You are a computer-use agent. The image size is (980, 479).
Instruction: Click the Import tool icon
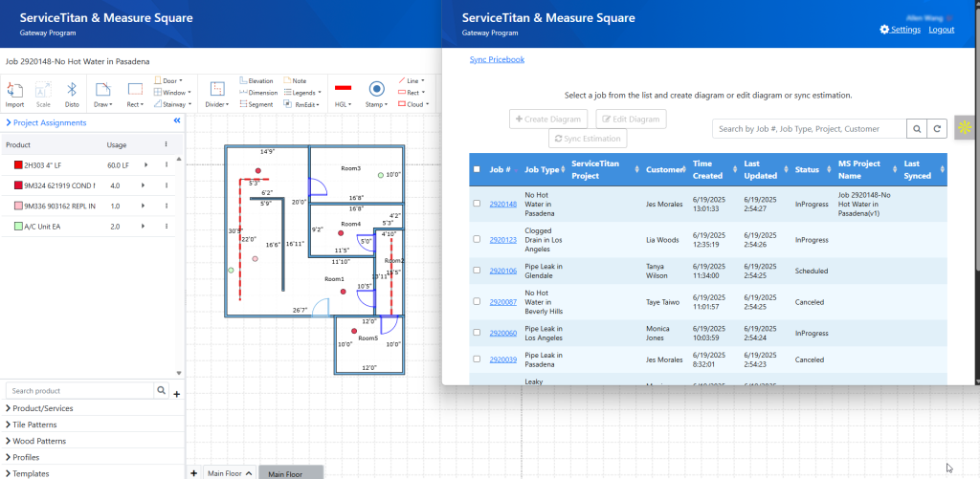coord(14,90)
